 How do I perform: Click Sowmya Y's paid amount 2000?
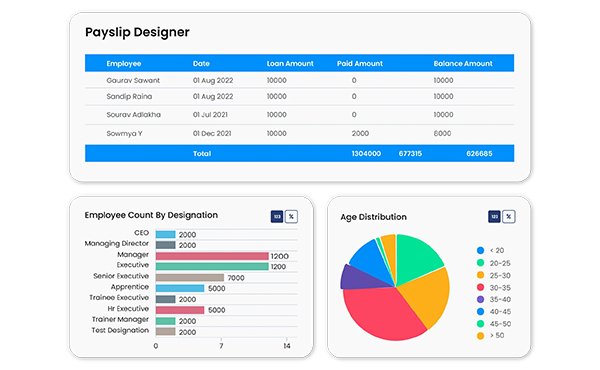point(360,134)
